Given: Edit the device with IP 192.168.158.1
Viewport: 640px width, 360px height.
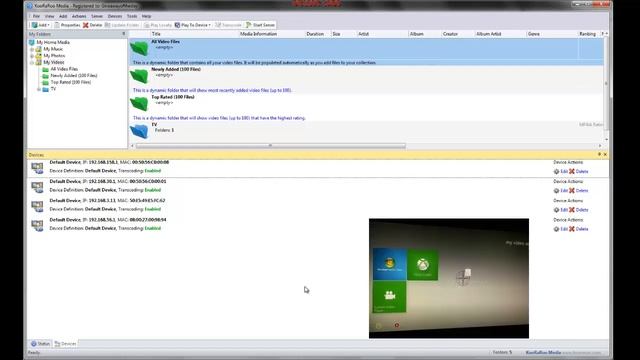Looking at the screenshot, I should (560, 171).
